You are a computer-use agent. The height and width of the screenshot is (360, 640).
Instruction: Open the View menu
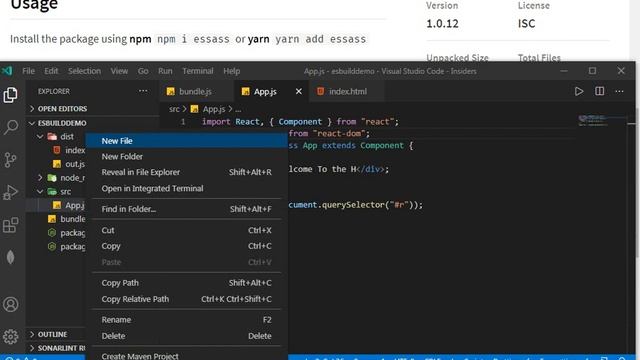[119, 71]
